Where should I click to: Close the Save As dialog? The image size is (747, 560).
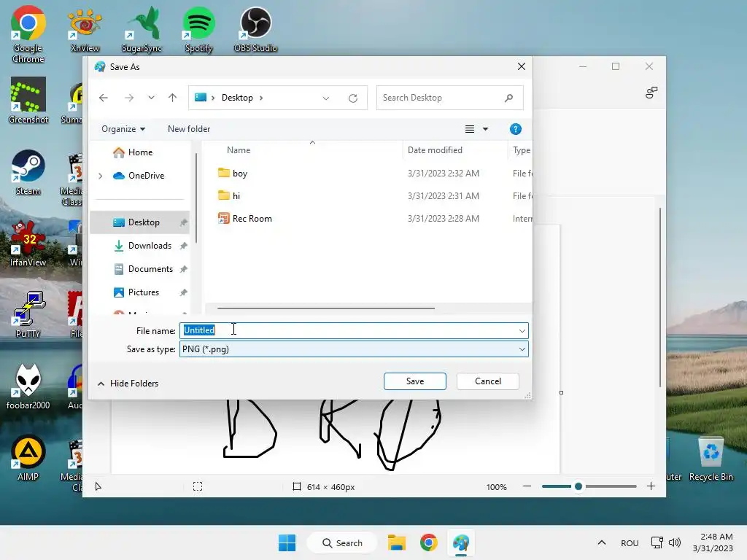522,66
